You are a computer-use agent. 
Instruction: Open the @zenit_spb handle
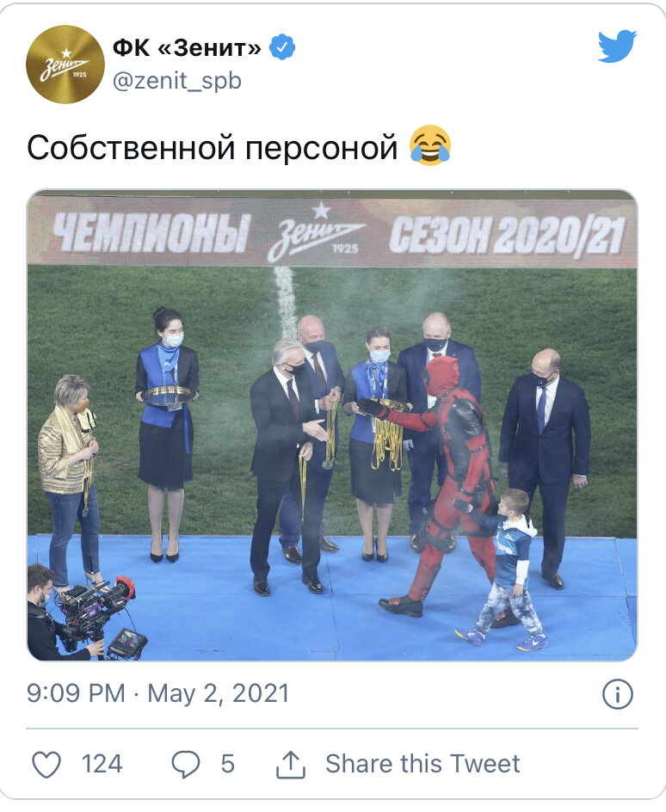pos(177,82)
